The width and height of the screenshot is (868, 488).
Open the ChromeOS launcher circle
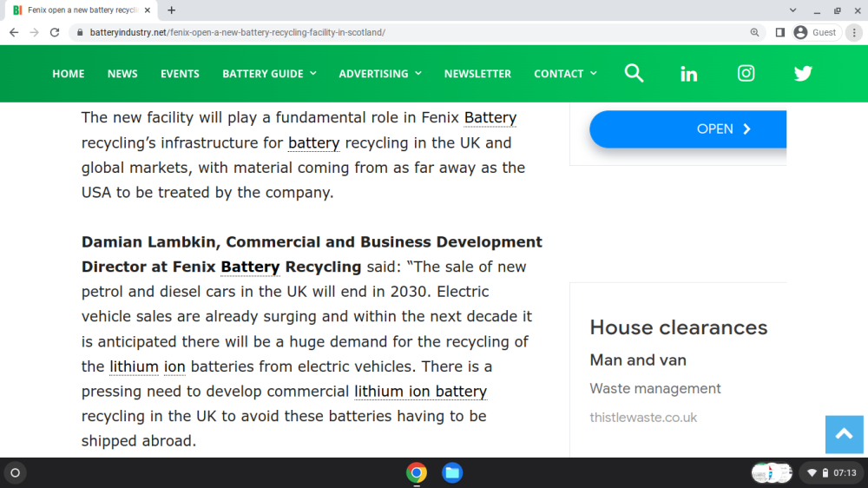(15, 472)
